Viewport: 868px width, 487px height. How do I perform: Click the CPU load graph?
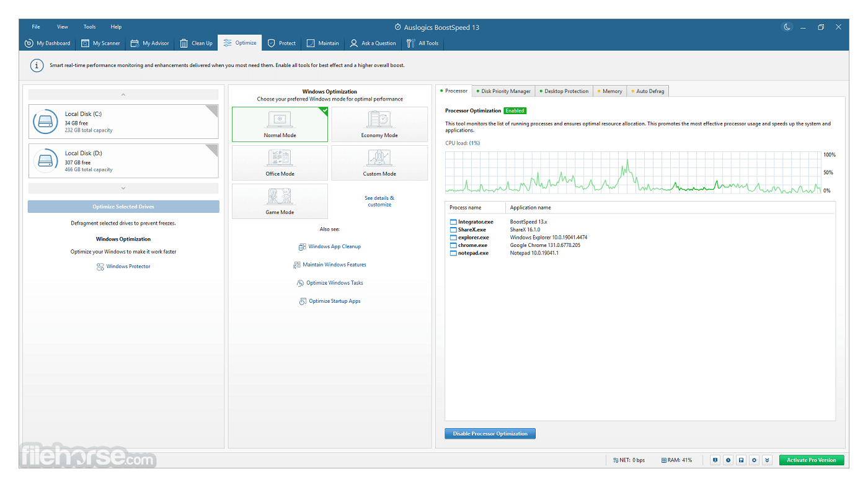coord(633,172)
